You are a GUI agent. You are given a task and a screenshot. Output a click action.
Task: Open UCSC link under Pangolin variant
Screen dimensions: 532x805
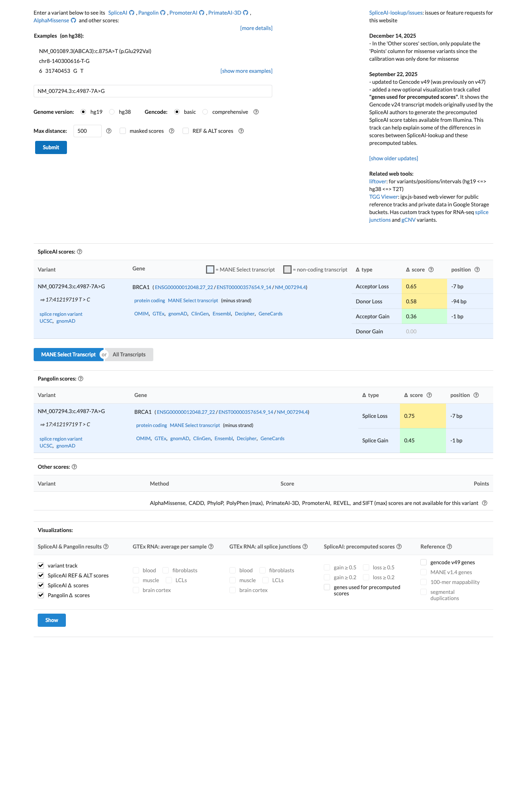coord(46,446)
